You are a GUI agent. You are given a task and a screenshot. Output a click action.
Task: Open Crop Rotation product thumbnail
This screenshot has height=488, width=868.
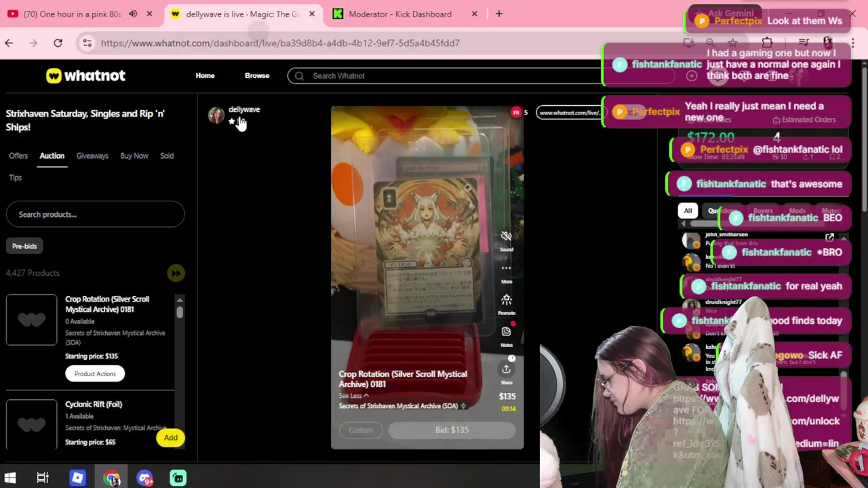pyautogui.click(x=32, y=320)
